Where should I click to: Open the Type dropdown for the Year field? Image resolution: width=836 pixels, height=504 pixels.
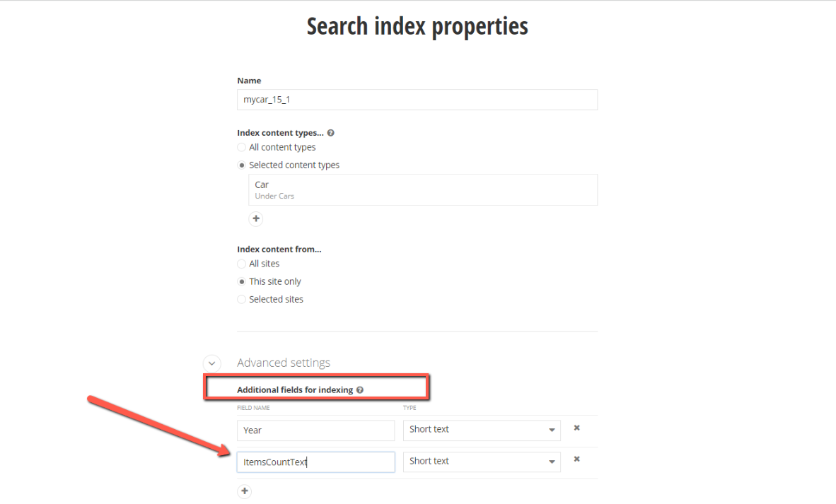(x=482, y=430)
